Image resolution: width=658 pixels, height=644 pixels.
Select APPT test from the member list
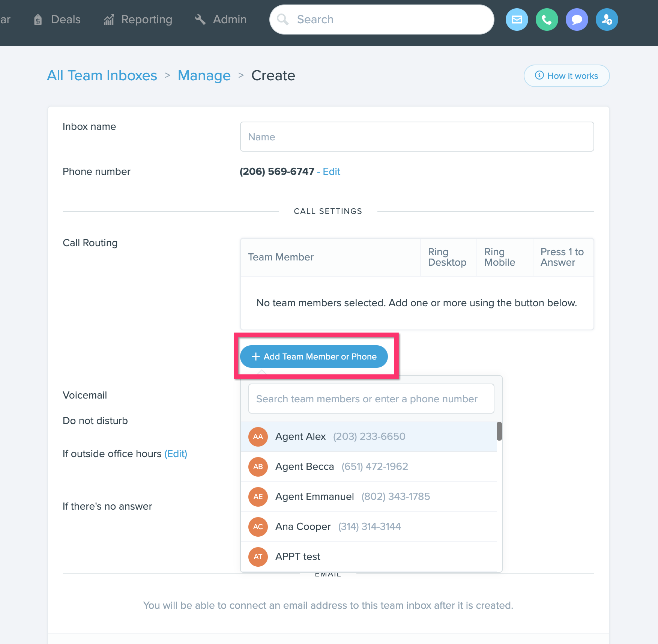tap(368, 557)
